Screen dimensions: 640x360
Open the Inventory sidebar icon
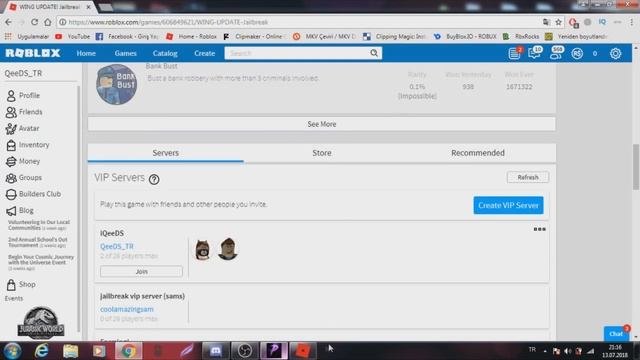[x=11, y=145]
